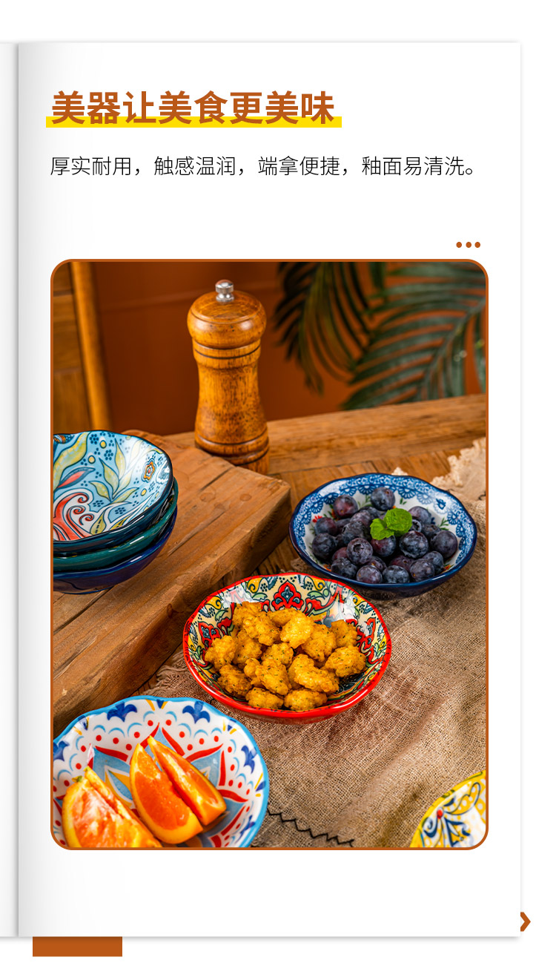Go to next page with orange chevron

[525, 921]
